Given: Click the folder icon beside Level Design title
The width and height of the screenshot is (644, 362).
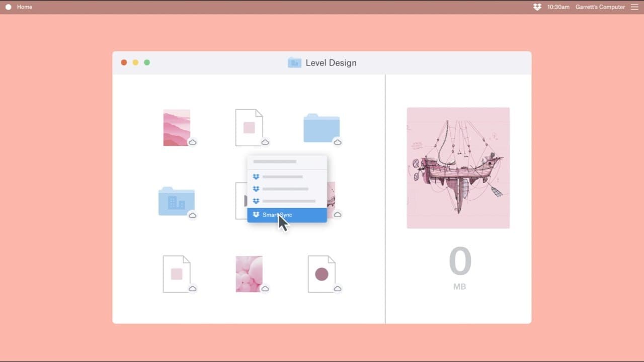Looking at the screenshot, I should coord(294,63).
